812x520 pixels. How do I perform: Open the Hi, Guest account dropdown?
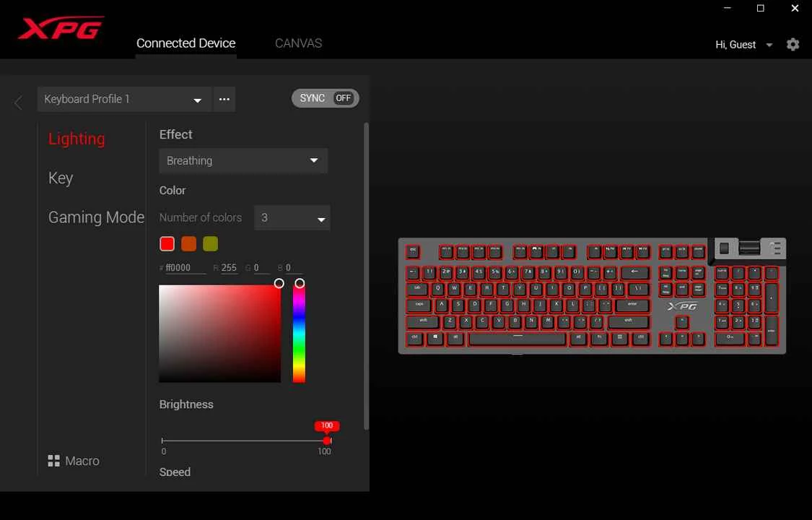point(769,45)
